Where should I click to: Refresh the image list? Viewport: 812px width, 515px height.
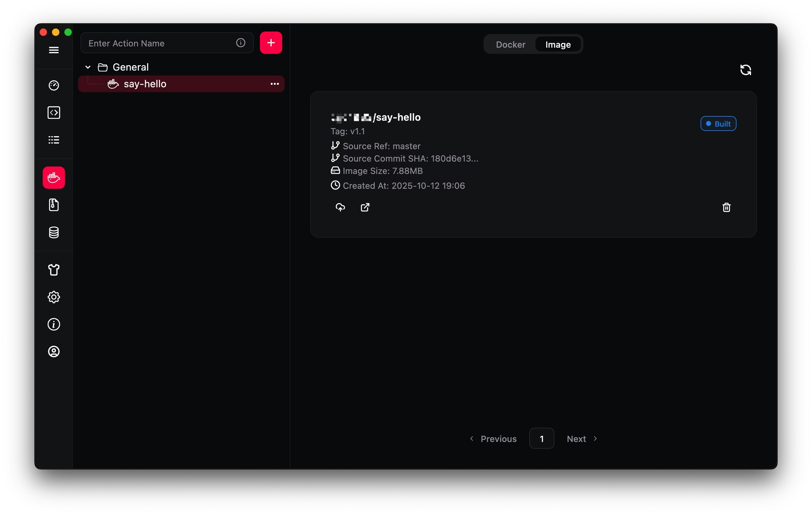tap(746, 69)
